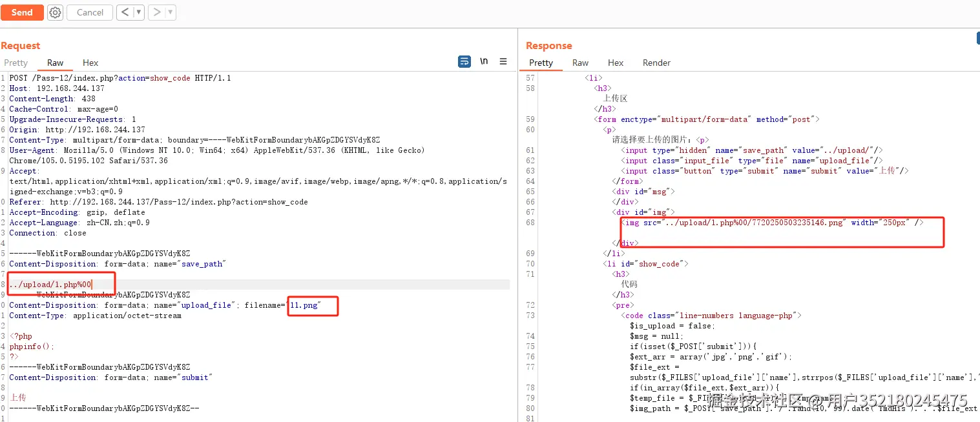Switch Response view to Raw tab

pyautogui.click(x=581, y=63)
